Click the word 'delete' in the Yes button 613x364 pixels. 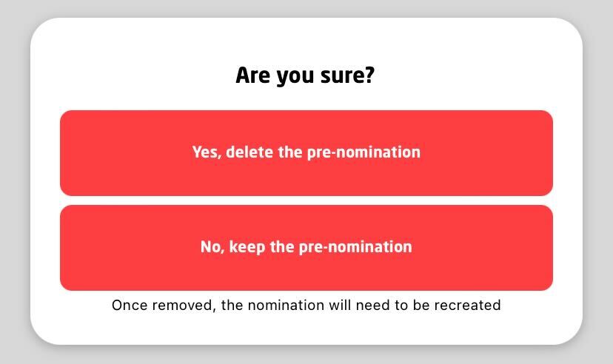pyautogui.click(x=249, y=152)
